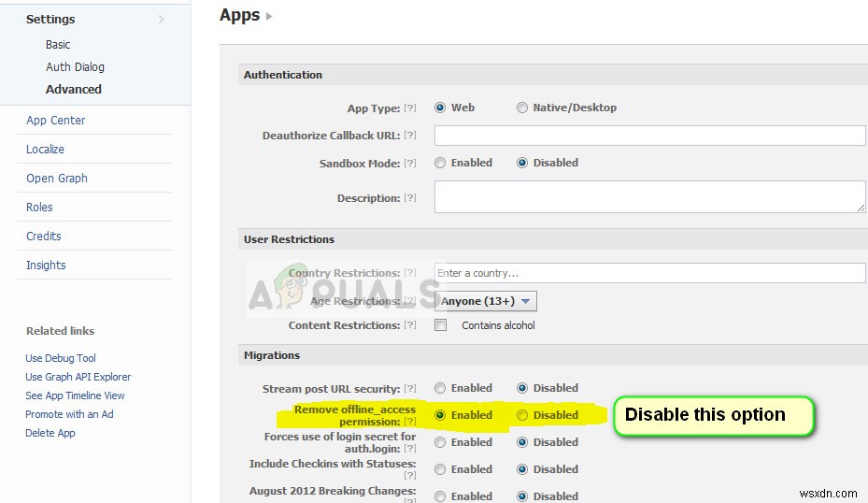Open help [?] next to Description
The height and width of the screenshot is (503, 868).
click(x=409, y=198)
